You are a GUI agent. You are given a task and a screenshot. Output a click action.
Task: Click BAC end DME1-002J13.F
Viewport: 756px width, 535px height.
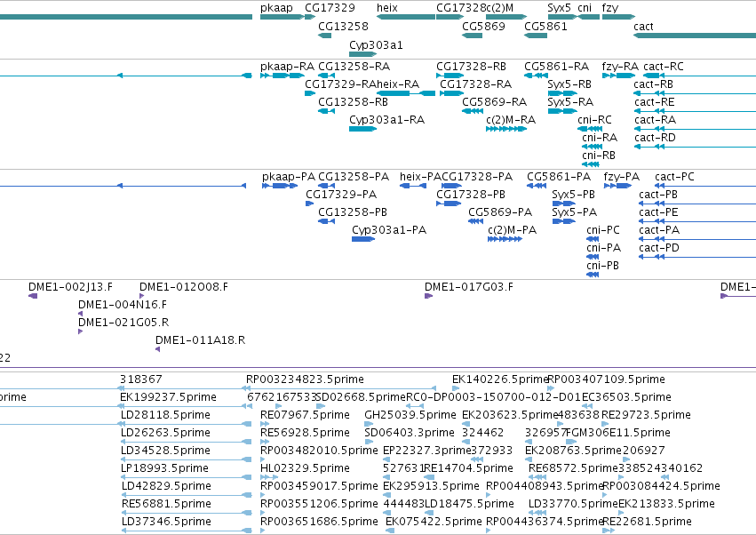(70, 287)
